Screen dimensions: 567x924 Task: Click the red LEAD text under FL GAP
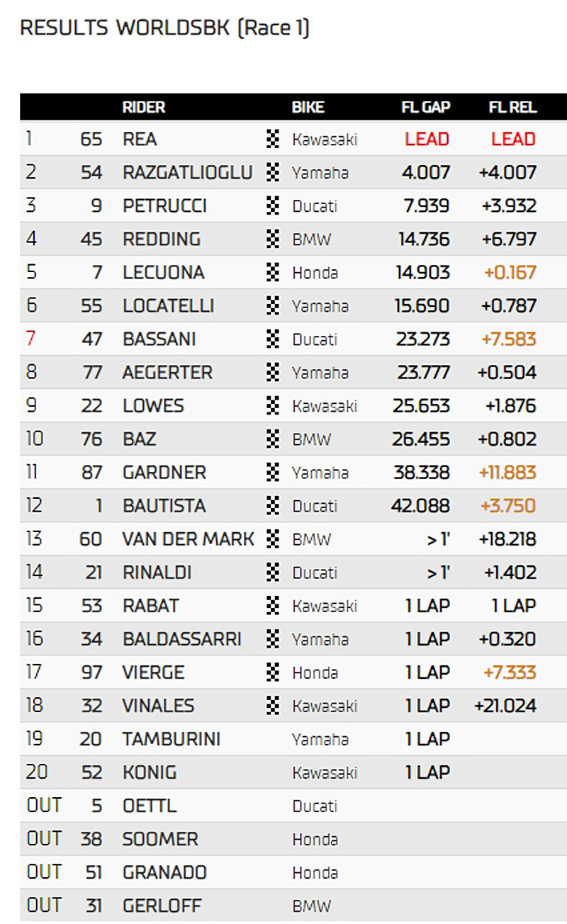pos(427,139)
